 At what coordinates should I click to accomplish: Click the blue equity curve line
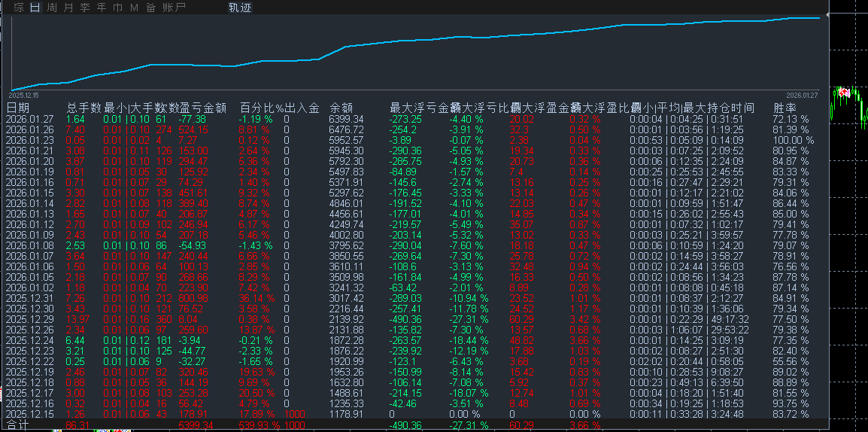pos(415,41)
